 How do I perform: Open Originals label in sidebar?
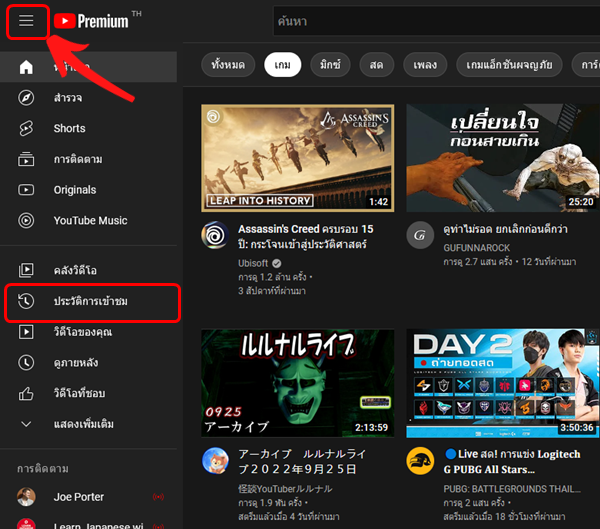75,190
